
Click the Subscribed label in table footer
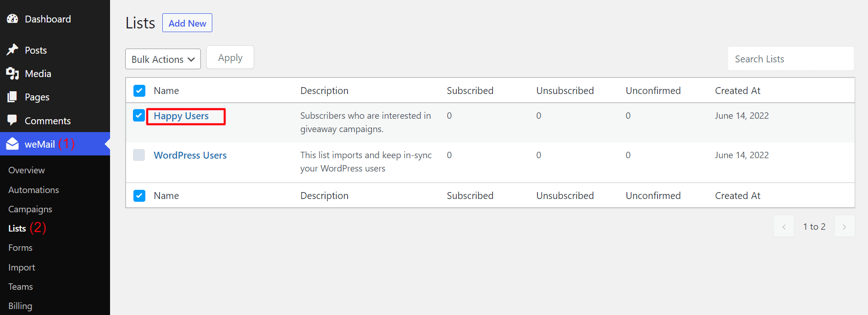point(470,196)
